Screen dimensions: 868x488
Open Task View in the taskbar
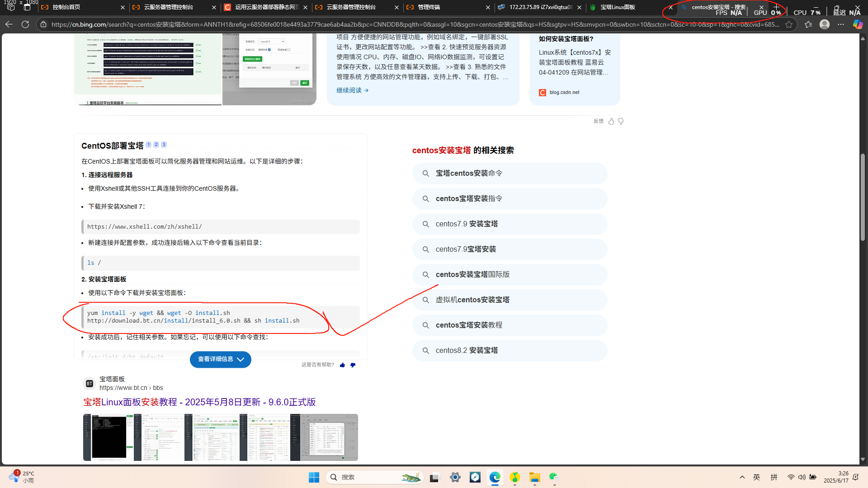tap(434, 477)
